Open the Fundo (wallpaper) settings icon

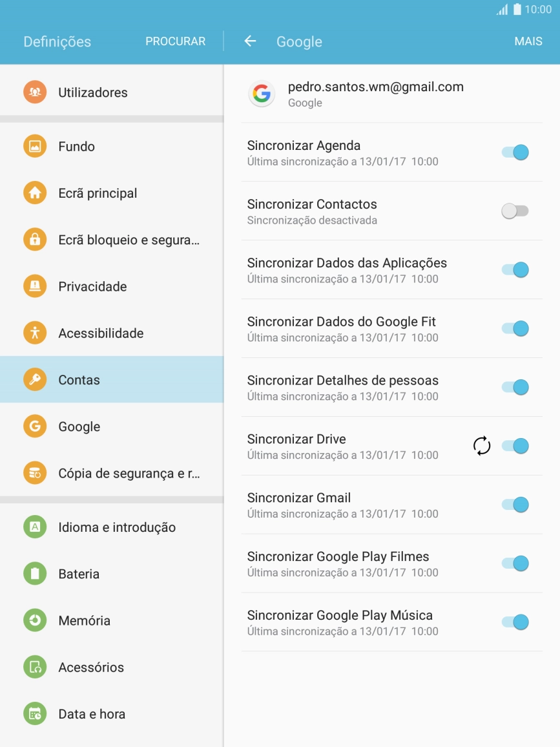pyautogui.click(x=34, y=146)
